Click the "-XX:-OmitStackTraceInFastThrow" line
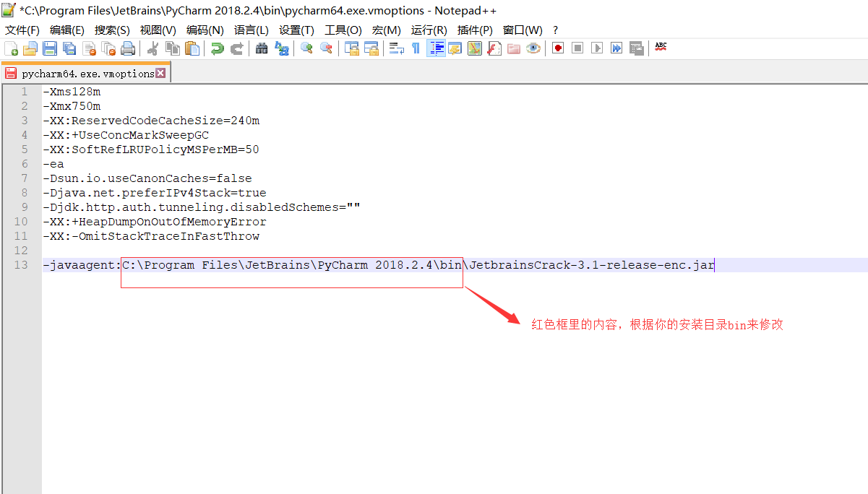Image resolution: width=868 pixels, height=494 pixels. 151,236
